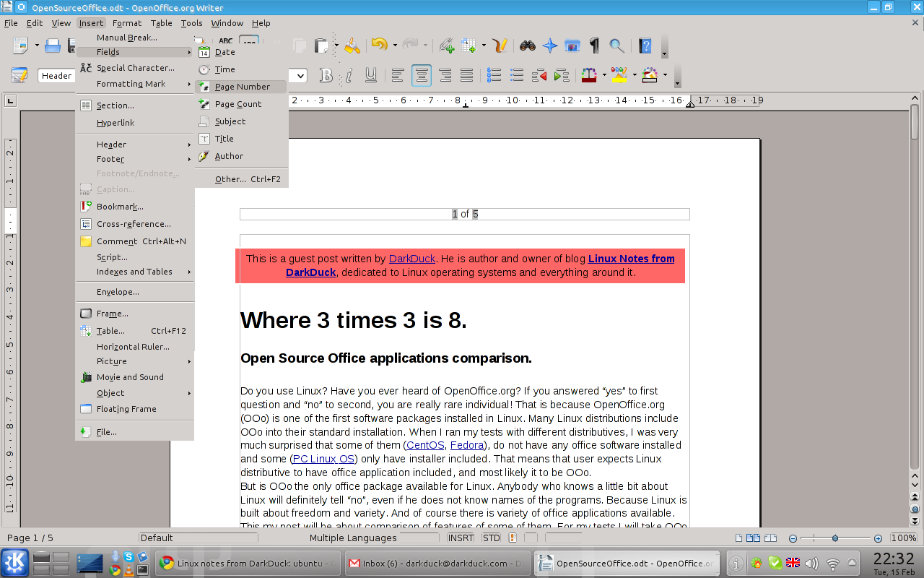Toggle nonprinting characters pilcrow
The height and width of the screenshot is (578, 924).
click(594, 46)
